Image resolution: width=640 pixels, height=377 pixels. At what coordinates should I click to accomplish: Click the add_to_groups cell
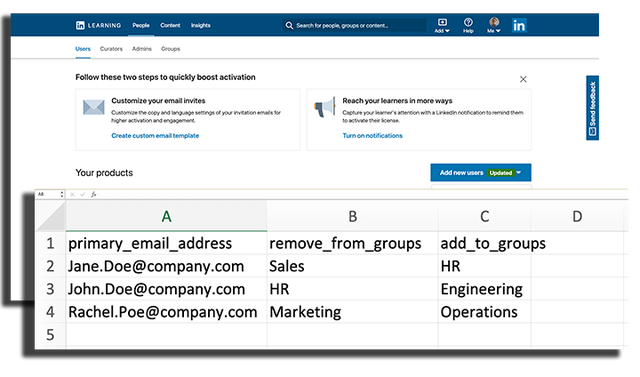coord(484,244)
